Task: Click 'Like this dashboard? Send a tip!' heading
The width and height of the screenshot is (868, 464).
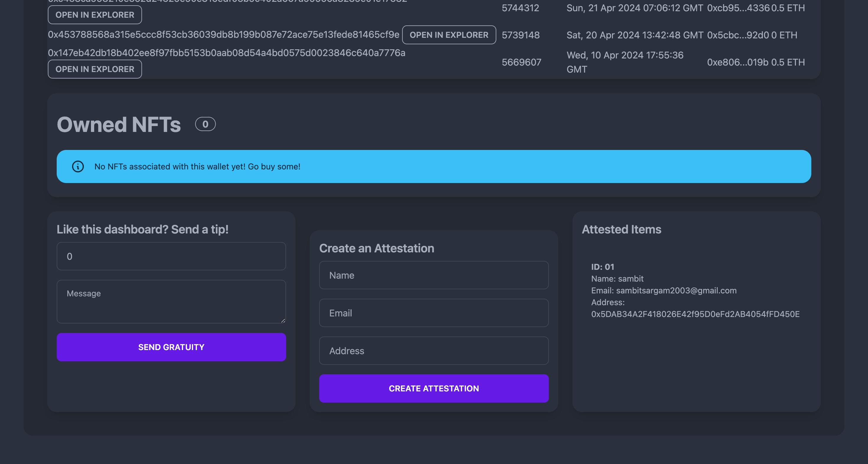Action: pyautogui.click(x=143, y=229)
